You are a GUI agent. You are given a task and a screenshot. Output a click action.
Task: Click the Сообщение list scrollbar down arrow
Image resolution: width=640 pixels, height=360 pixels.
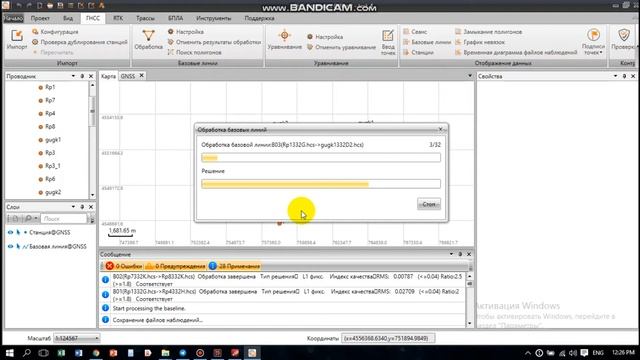click(x=469, y=323)
